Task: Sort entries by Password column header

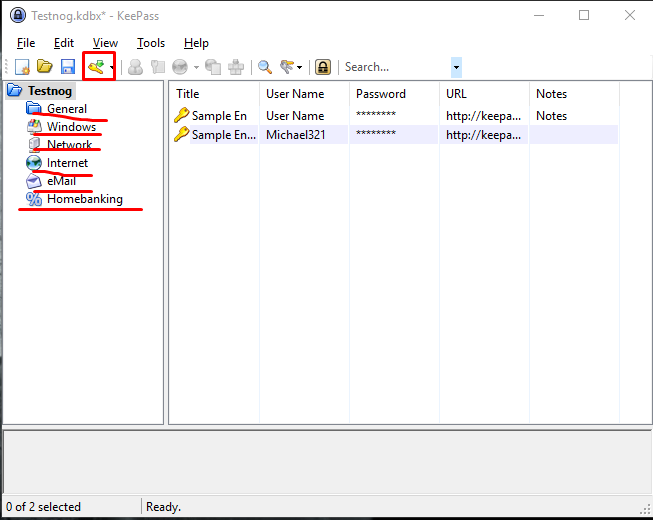Action: point(394,94)
